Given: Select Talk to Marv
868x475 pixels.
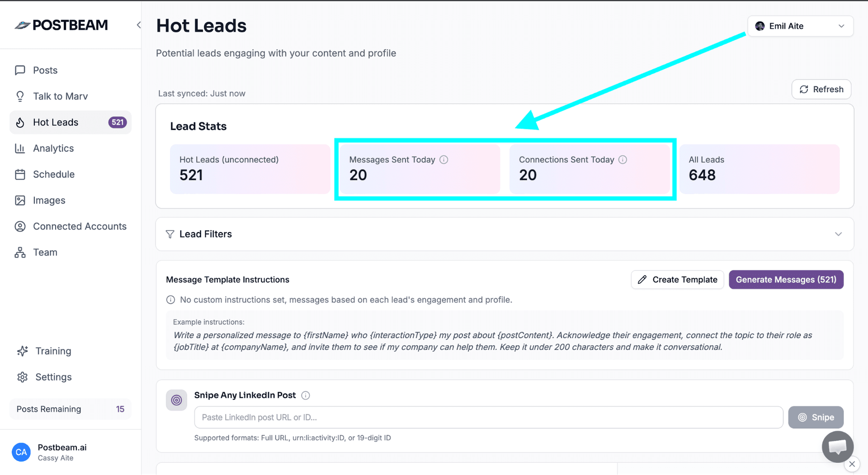Looking at the screenshot, I should (60, 96).
